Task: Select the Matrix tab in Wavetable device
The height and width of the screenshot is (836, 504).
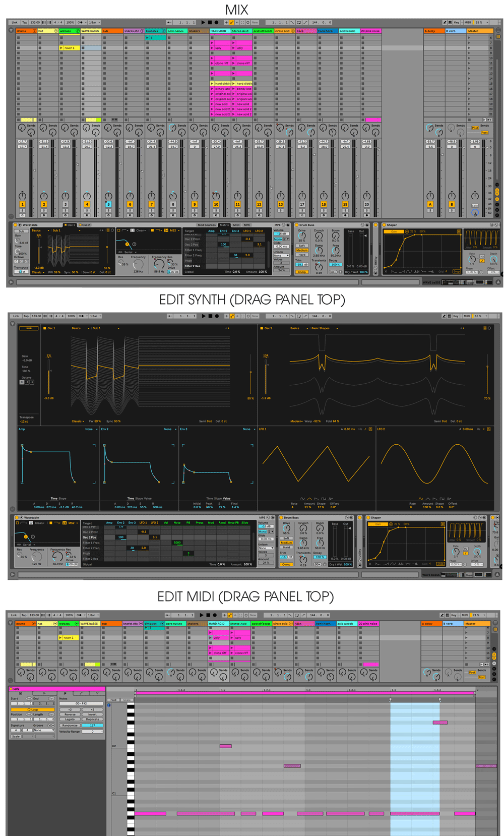Action: (x=224, y=225)
